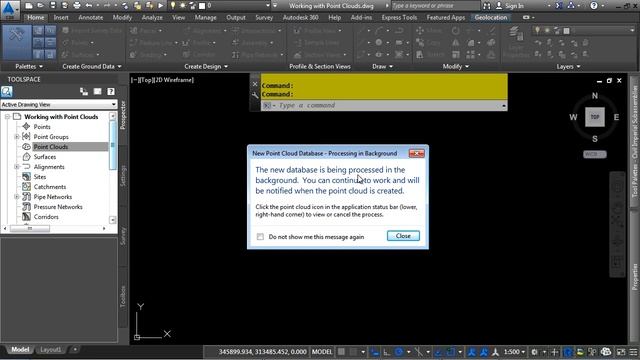Add a new layout with plus tab
Screen dimensions: 640x360
click(75, 349)
